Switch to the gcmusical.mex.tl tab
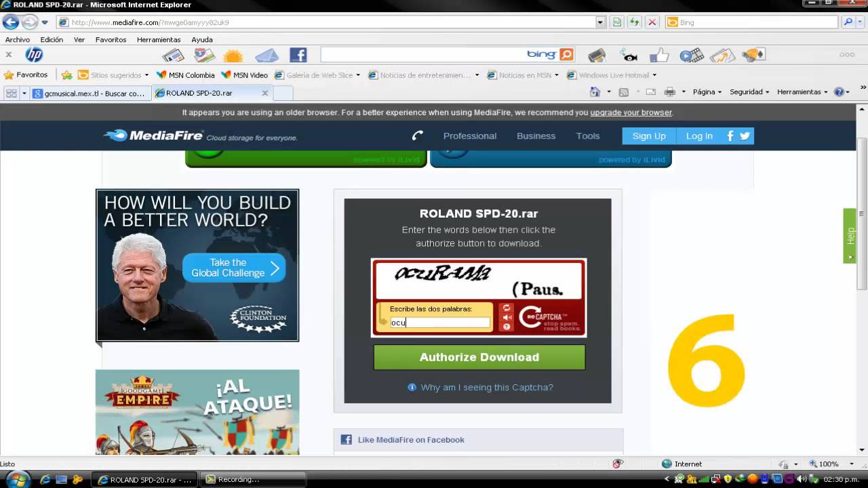 coord(90,94)
